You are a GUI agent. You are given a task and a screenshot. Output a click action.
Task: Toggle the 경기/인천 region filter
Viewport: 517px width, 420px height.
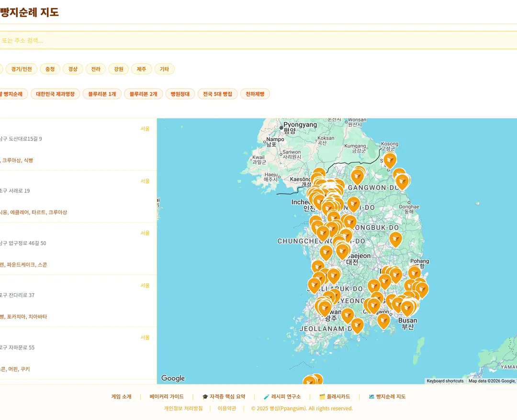click(x=22, y=69)
